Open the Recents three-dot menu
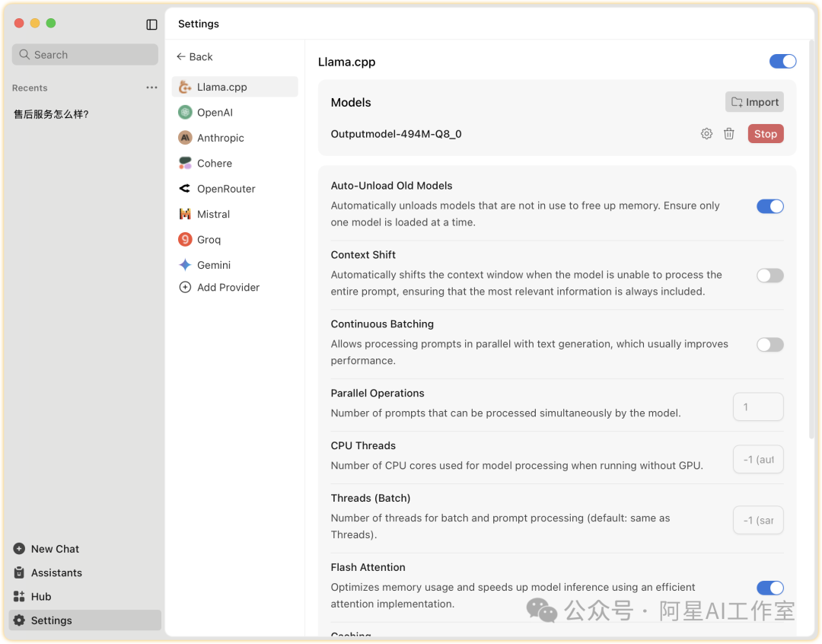Image resolution: width=822 pixels, height=644 pixels. (151, 88)
